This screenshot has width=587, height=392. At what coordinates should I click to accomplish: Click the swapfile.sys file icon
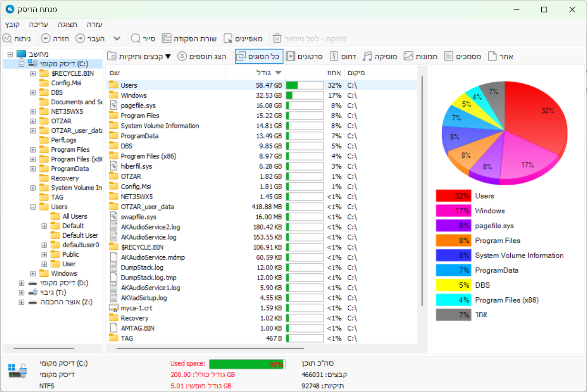113,217
